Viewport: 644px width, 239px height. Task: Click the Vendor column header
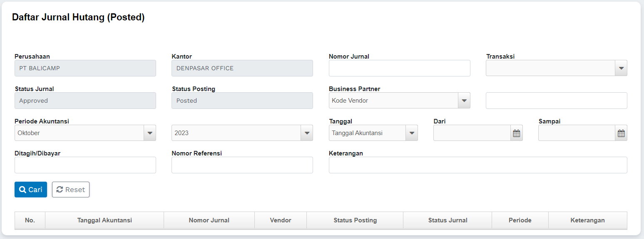(281, 220)
